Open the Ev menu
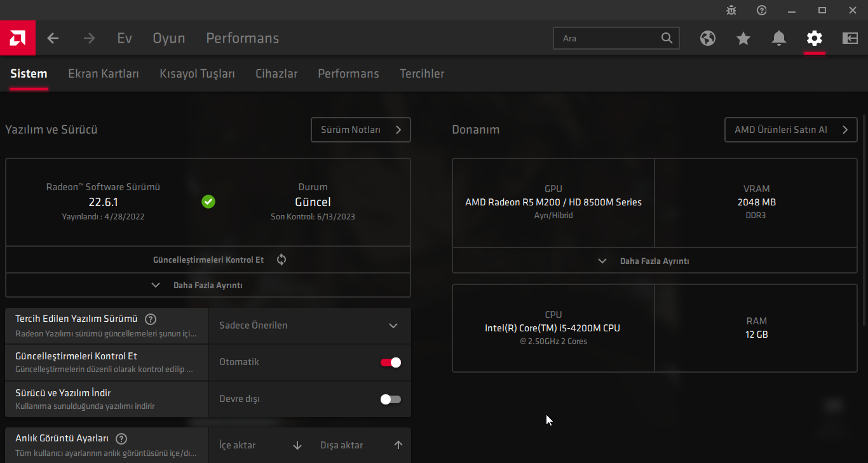Viewport: 868px width, 463px height. (125, 38)
